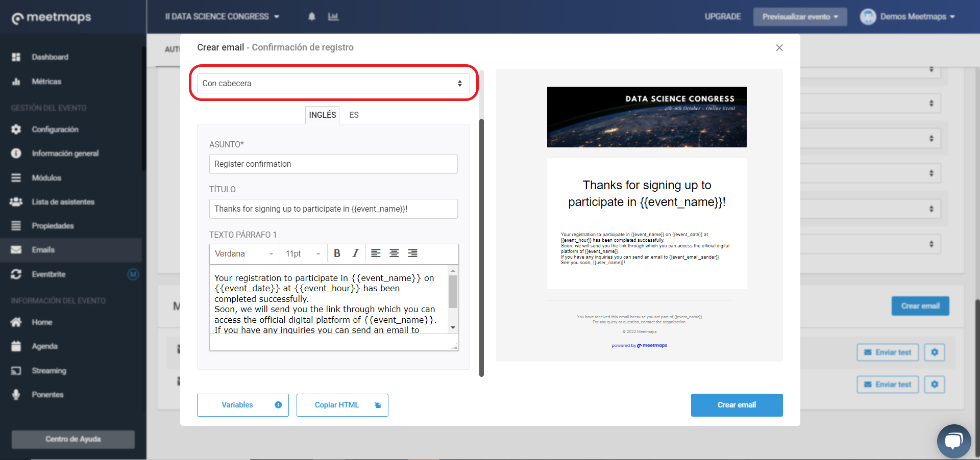Image resolution: width=980 pixels, height=460 pixels.
Task: Open the chat support bubble
Action: tap(954, 441)
